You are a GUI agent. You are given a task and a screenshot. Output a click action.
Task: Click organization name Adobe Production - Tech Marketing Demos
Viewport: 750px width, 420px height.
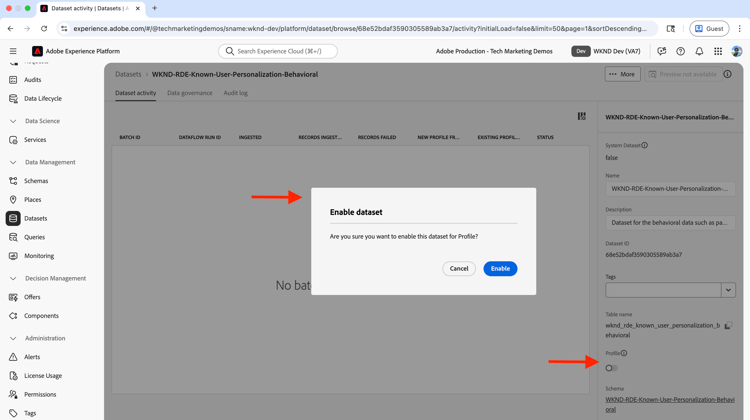[494, 51]
